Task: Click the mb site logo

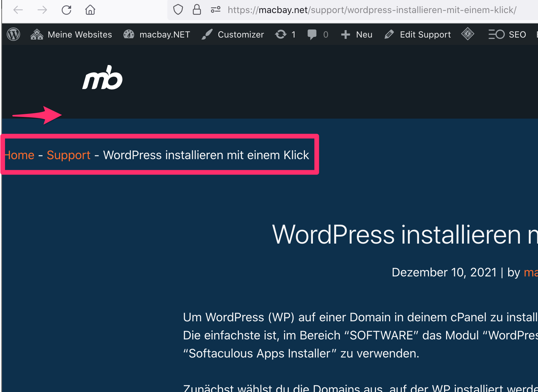Action: [x=103, y=77]
